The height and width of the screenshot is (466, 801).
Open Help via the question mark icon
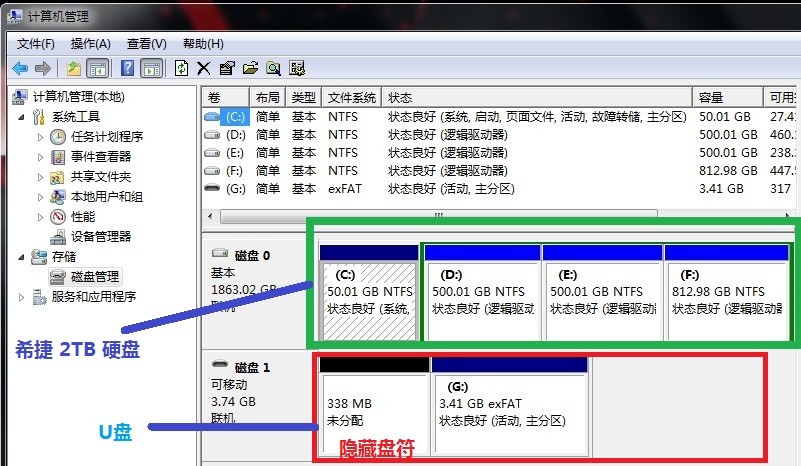point(128,68)
